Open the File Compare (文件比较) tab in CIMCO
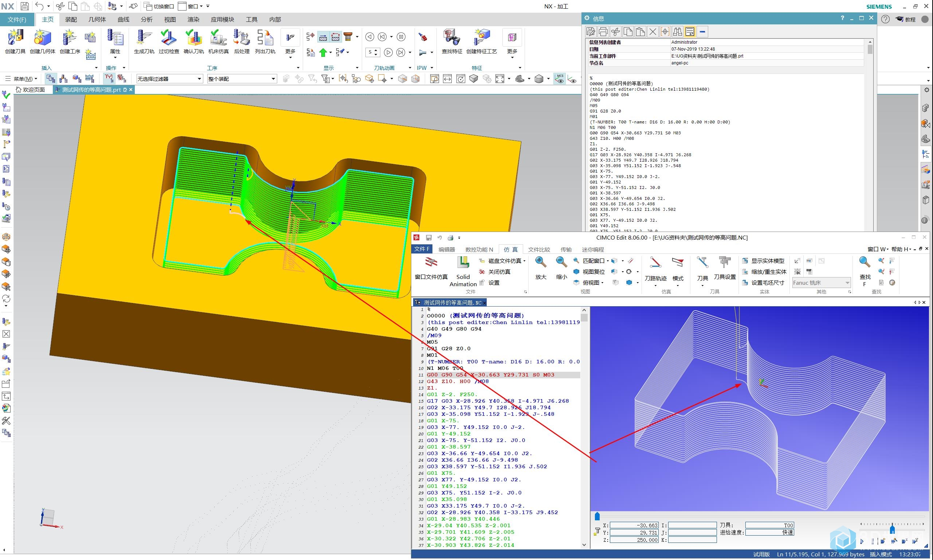 click(x=539, y=249)
